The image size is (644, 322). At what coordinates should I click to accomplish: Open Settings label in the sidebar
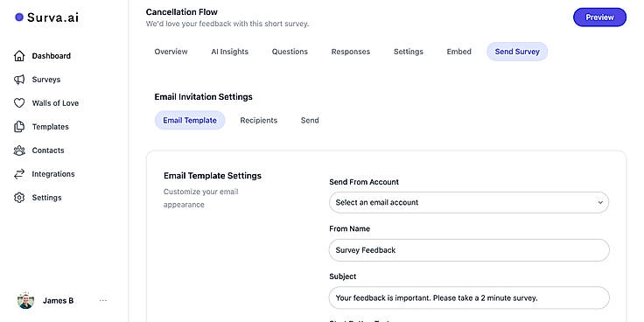click(x=47, y=198)
